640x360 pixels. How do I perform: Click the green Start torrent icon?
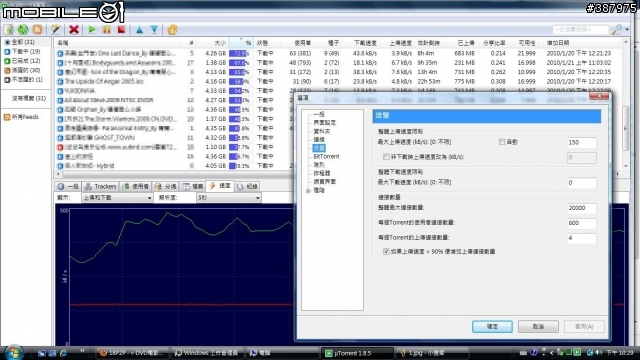(x=92, y=29)
